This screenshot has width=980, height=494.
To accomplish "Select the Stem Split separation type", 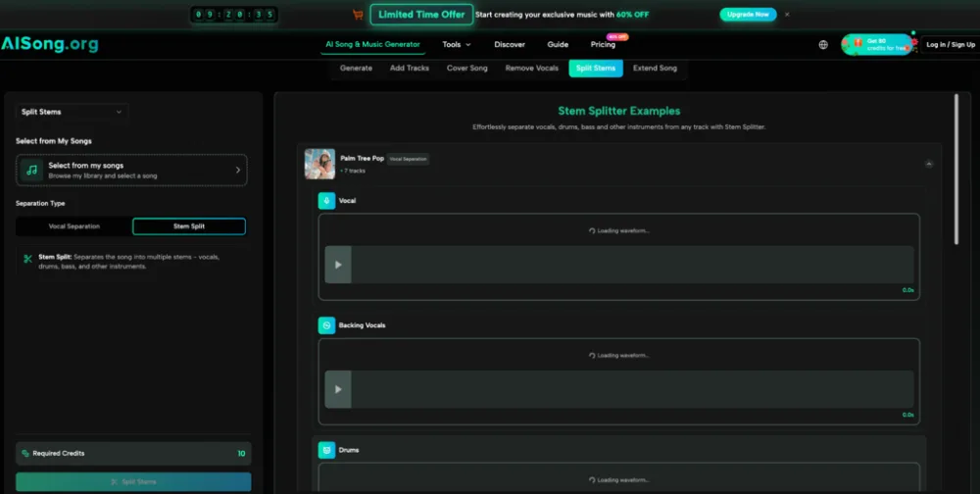I will pos(189,226).
